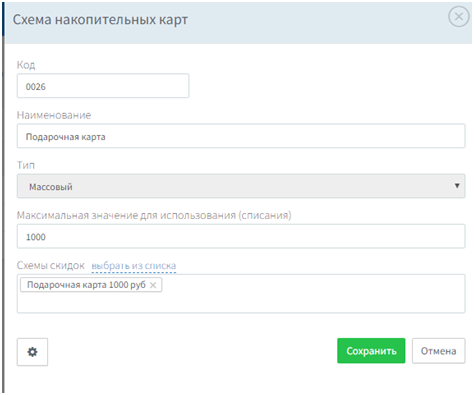Click the Наименование label

54,115
